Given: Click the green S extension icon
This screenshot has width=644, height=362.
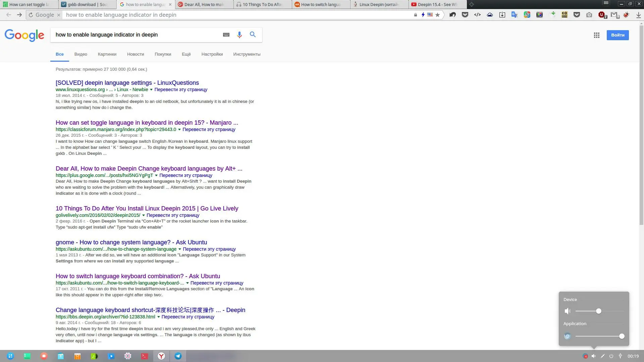Looking at the screenshot, I should click(527, 15).
